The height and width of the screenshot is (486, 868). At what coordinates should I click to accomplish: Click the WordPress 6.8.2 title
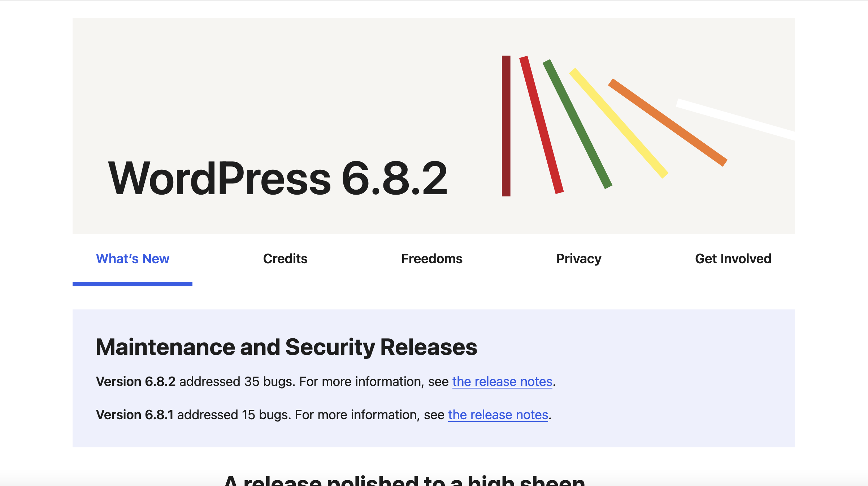pyautogui.click(x=278, y=177)
